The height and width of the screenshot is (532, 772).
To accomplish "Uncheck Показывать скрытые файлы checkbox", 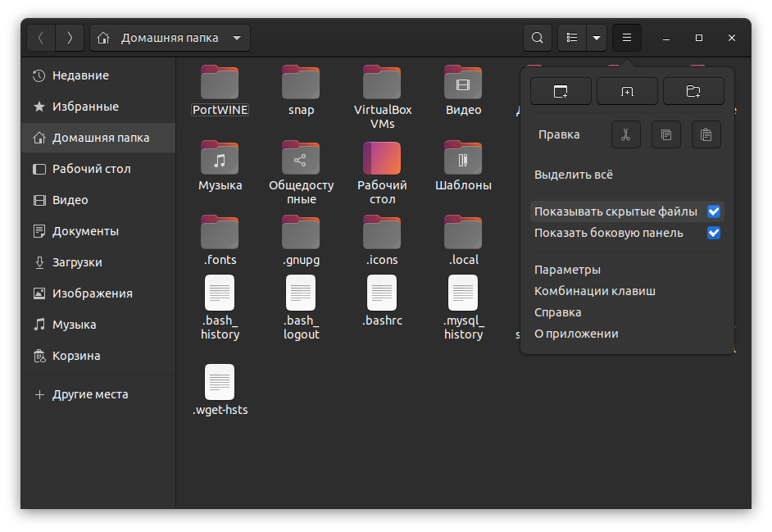I will coord(714,211).
